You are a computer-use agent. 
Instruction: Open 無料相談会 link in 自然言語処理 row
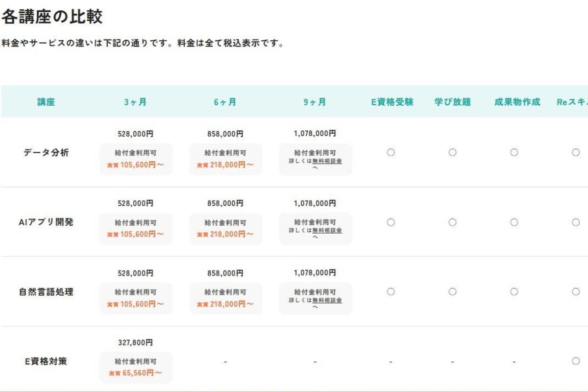327,300
